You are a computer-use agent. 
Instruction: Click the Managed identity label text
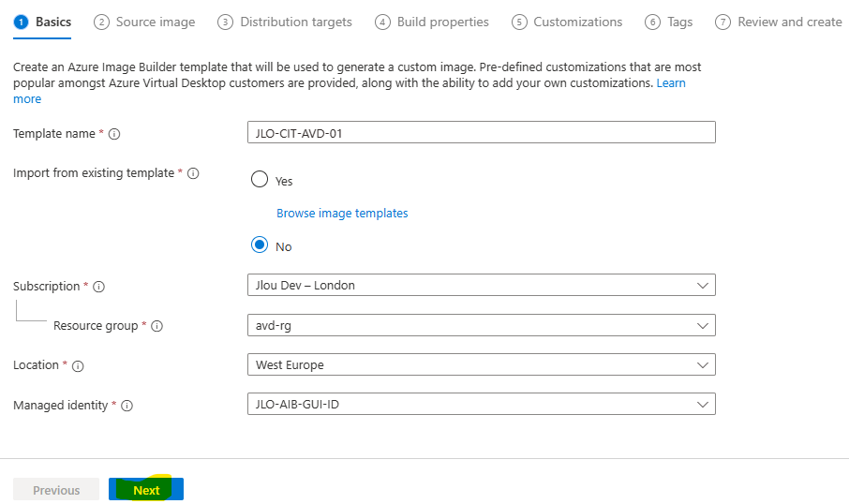[x=61, y=406]
